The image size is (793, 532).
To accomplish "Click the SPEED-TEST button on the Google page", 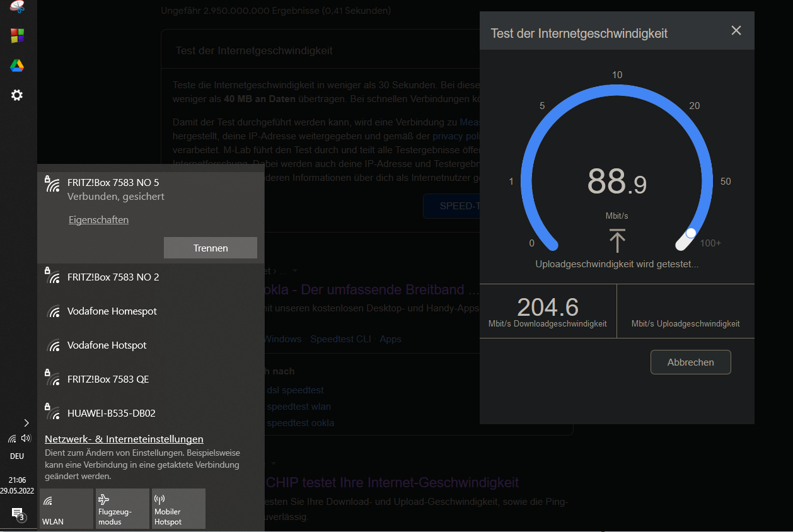I will (451, 206).
